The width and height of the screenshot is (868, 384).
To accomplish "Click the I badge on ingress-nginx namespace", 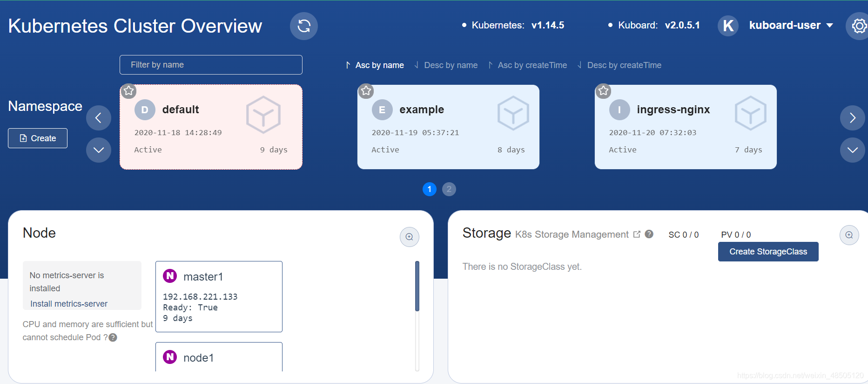I will [619, 110].
